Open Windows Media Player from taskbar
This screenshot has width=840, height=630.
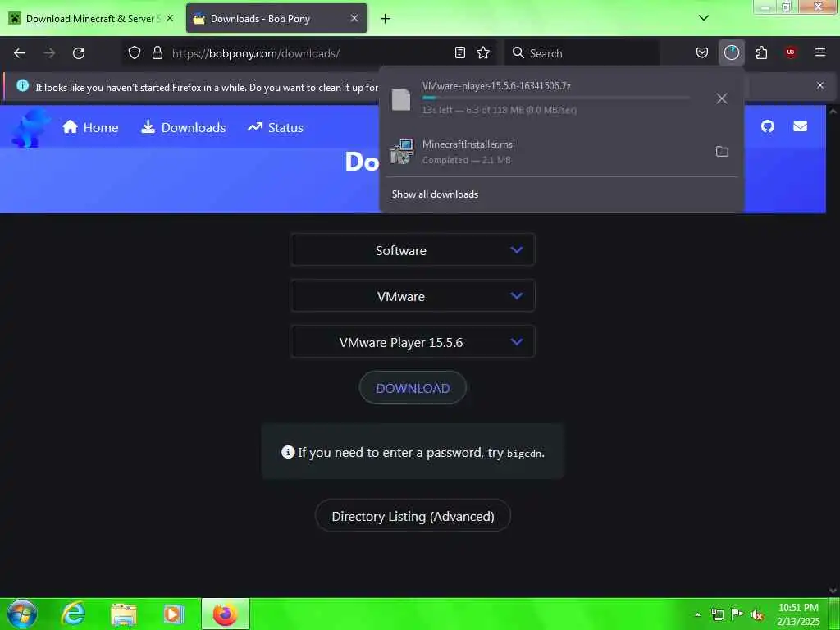pos(174,614)
